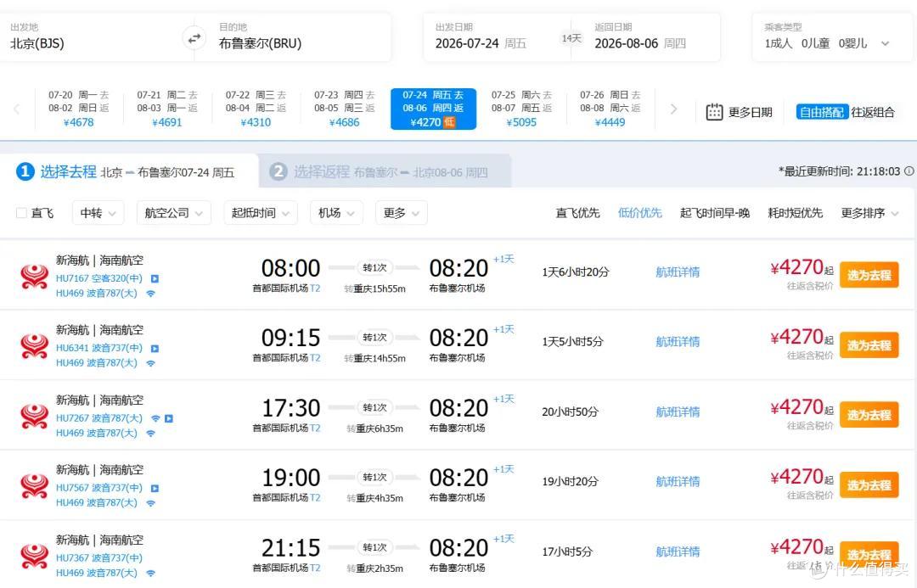Image resolution: width=917 pixels, height=588 pixels.
Task: Click Hainan Airlines logo for 08:00 flight
Action: point(35,277)
